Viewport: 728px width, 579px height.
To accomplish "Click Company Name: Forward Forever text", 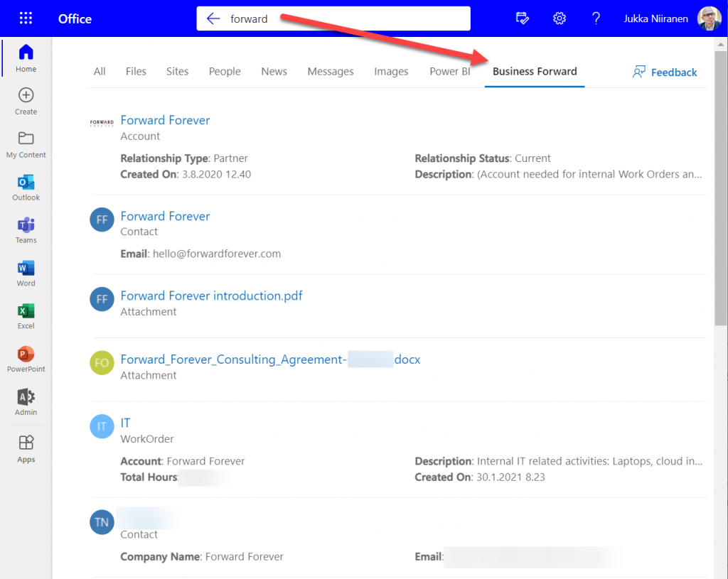I will (x=201, y=557).
